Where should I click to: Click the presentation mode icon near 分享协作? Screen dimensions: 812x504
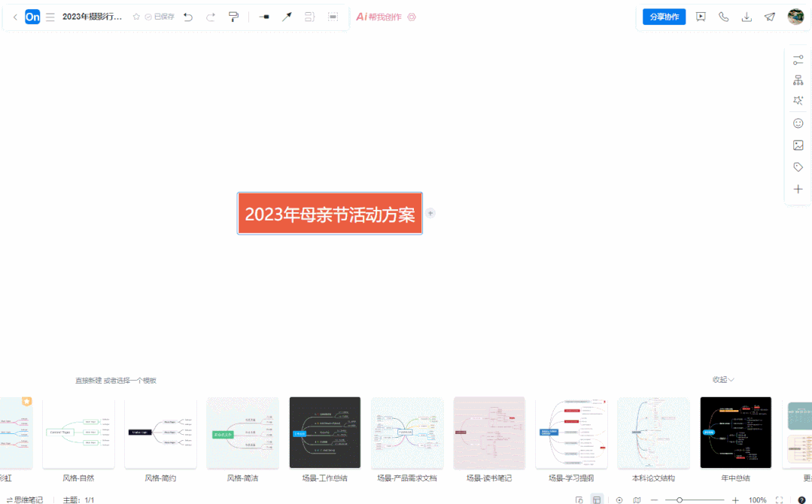point(700,16)
